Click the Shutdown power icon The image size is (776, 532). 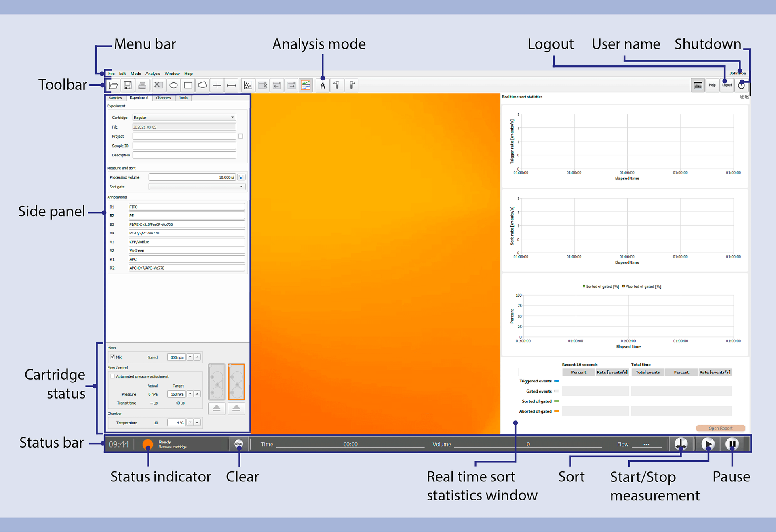pos(741,85)
